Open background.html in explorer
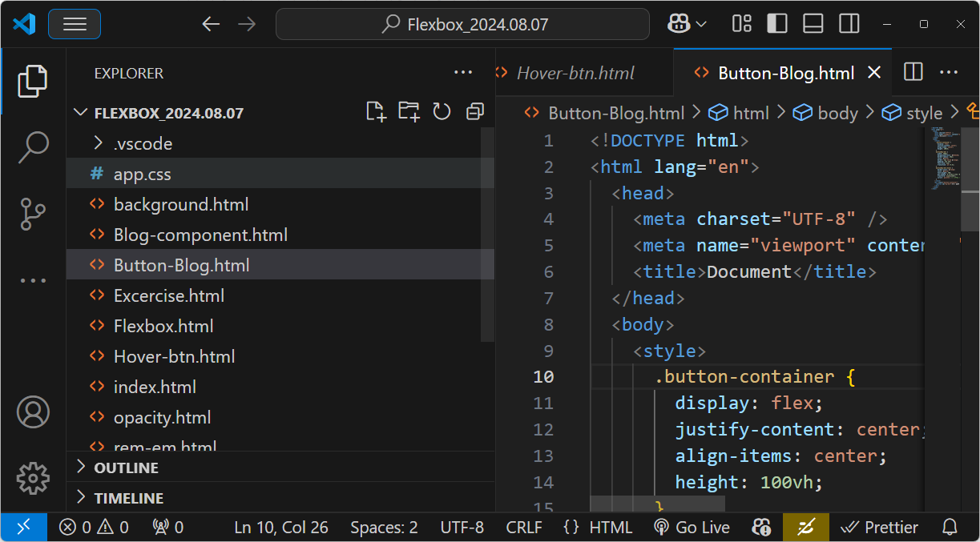Image resolution: width=980 pixels, height=542 pixels. [280, 205]
